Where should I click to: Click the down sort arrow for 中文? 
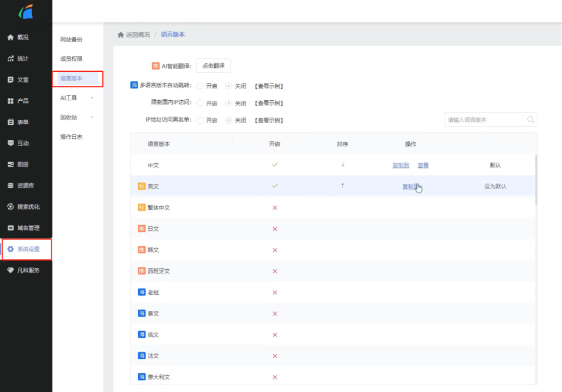[x=343, y=165]
